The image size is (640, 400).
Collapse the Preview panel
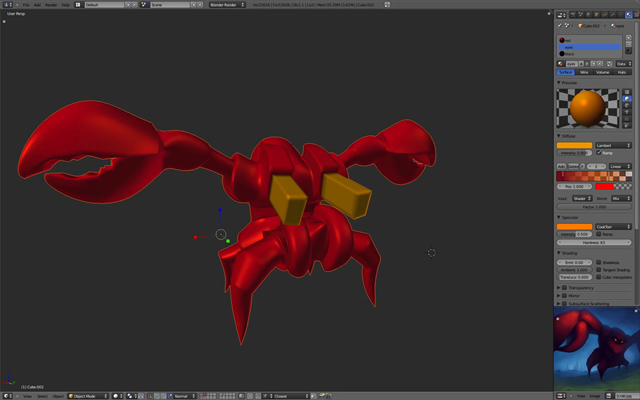568,82
